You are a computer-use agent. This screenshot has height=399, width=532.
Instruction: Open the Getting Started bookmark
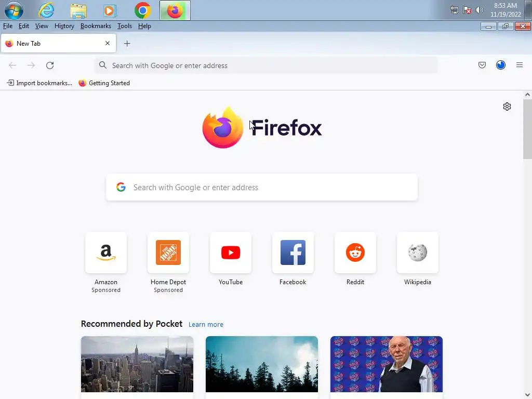pos(104,83)
